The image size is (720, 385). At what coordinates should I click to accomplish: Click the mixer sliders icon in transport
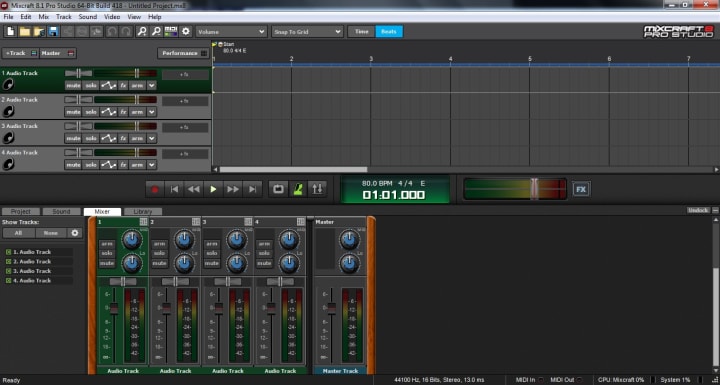tap(317, 189)
